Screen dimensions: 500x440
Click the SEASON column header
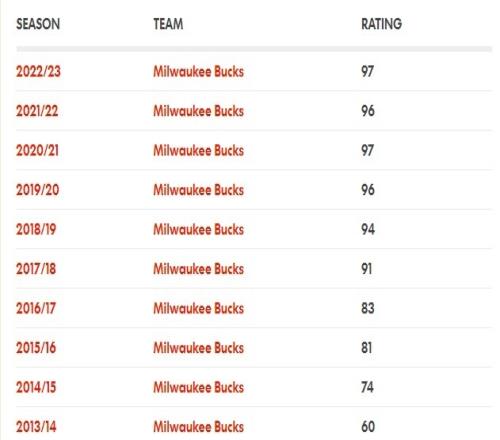[x=38, y=24]
